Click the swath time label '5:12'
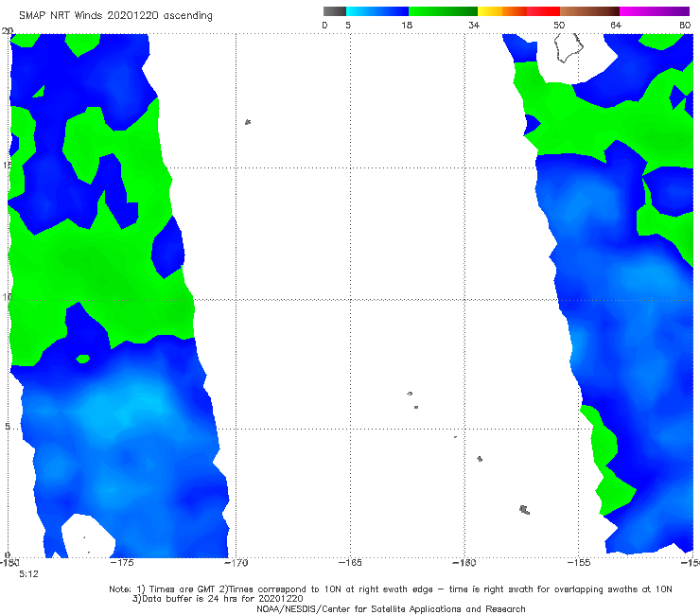The width and height of the screenshot is (700, 615). click(x=28, y=574)
